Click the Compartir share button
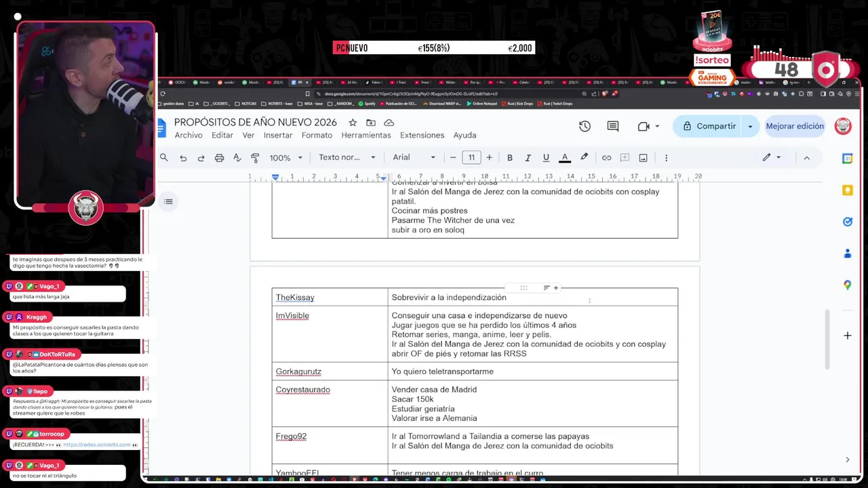Image resolution: width=868 pixels, height=488 pixels. [709, 126]
